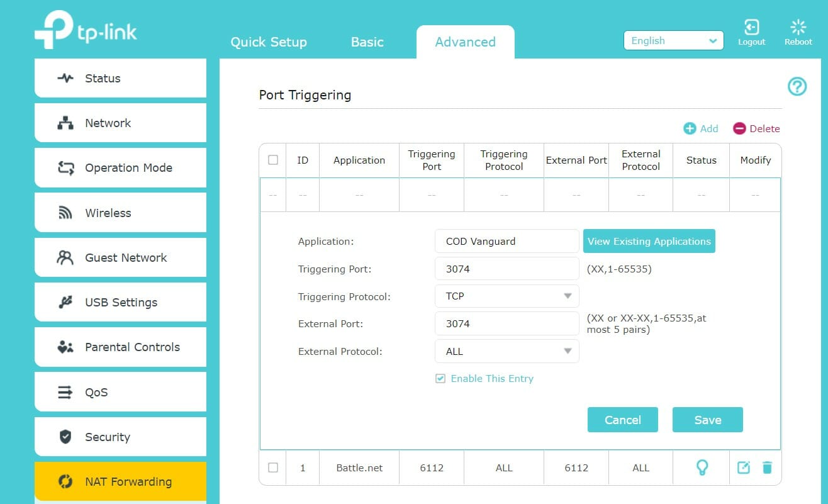This screenshot has height=504, width=828.
Task: Toggle Battle.net entry status bulb icon
Action: (x=702, y=468)
